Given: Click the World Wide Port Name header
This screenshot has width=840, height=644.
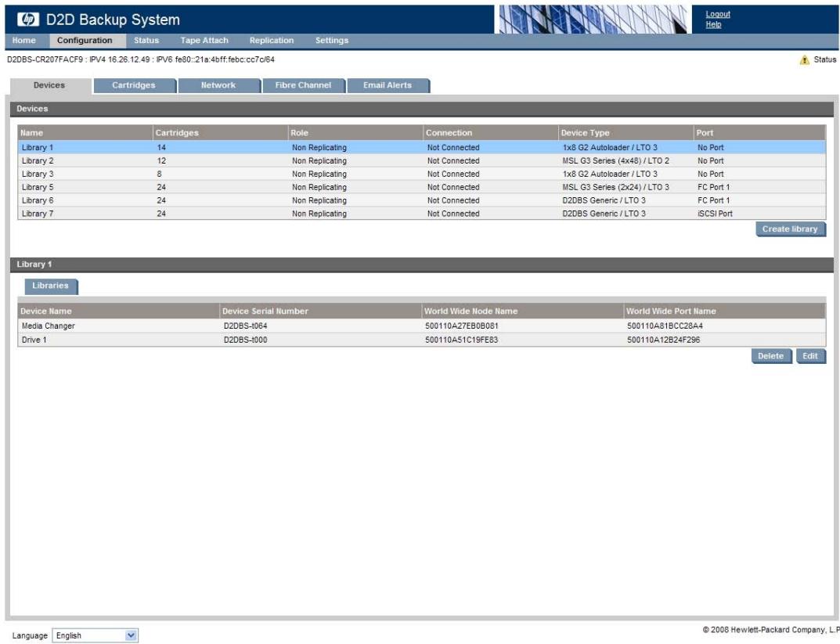Looking at the screenshot, I should [x=726, y=311].
